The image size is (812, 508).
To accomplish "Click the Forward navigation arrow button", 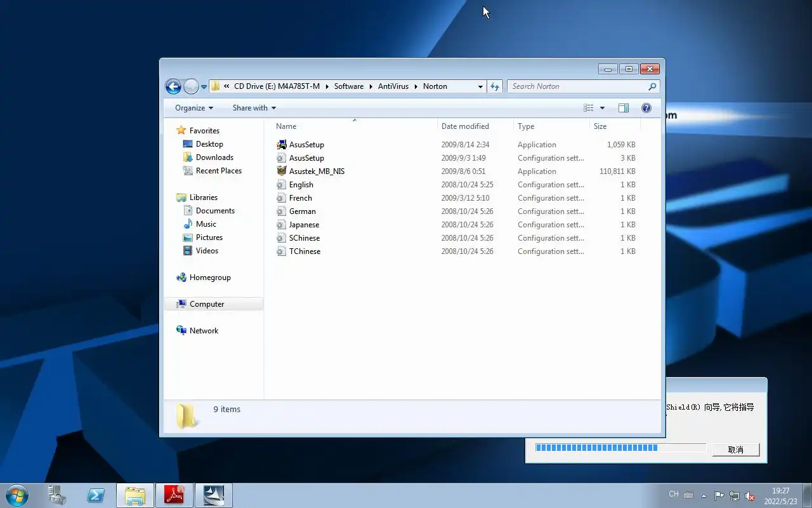I will click(x=191, y=86).
